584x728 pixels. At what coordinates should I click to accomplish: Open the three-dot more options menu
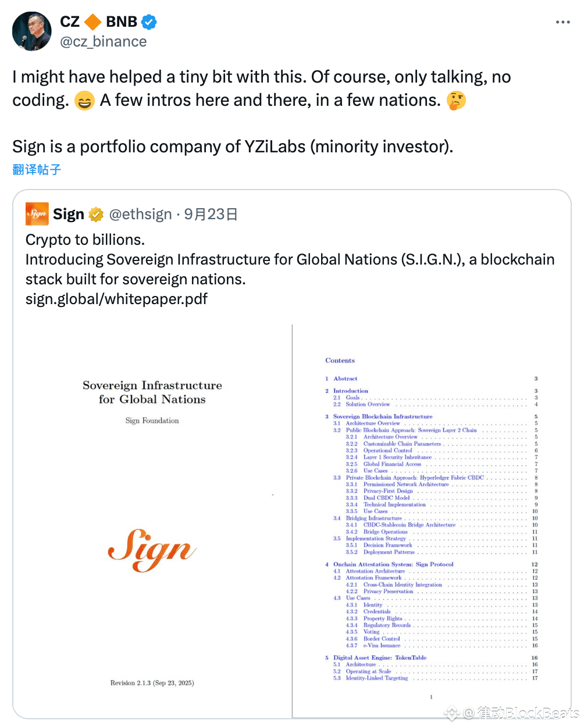click(x=562, y=22)
